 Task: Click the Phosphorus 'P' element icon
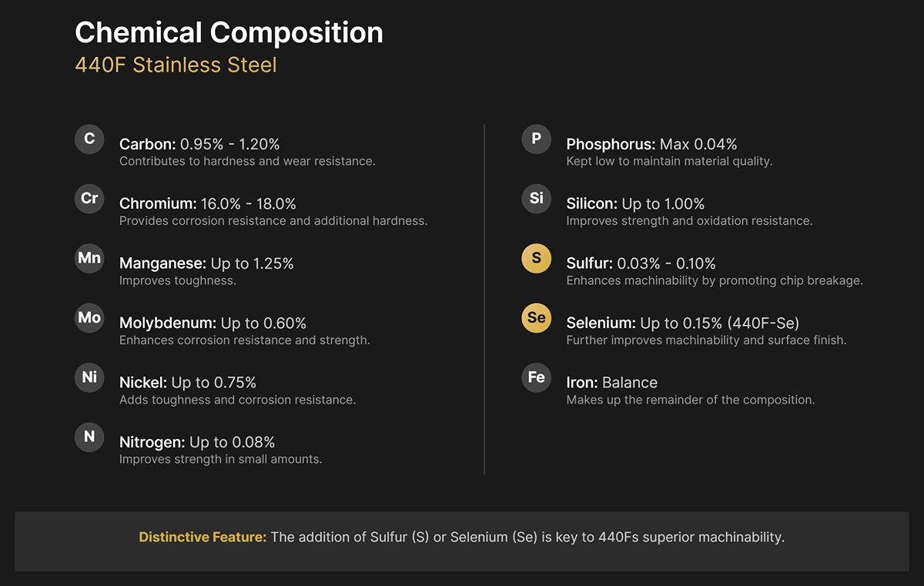pos(536,139)
